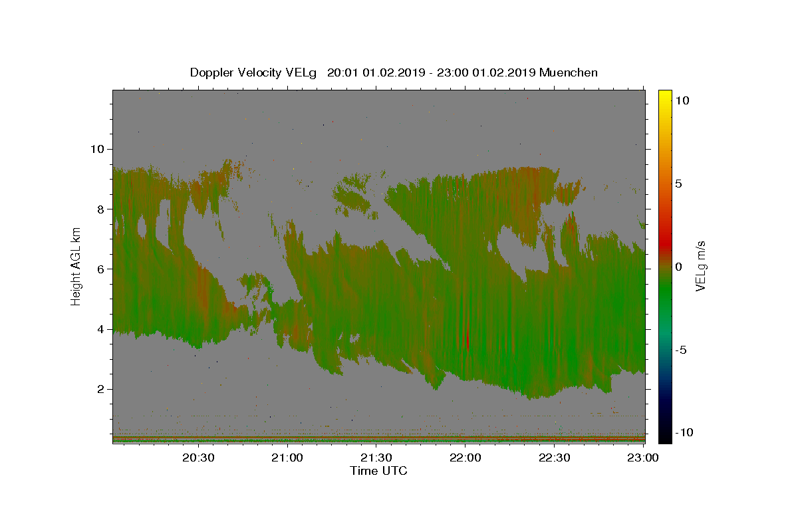
Task: Click the height axis value 10
Action: 96,149
